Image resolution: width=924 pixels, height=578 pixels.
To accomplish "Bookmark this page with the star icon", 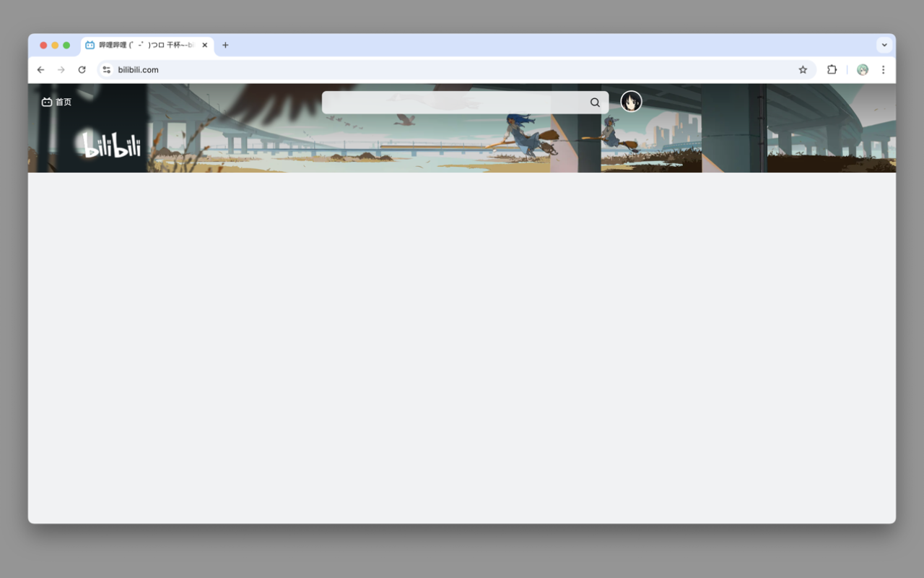I will [x=803, y=70].
